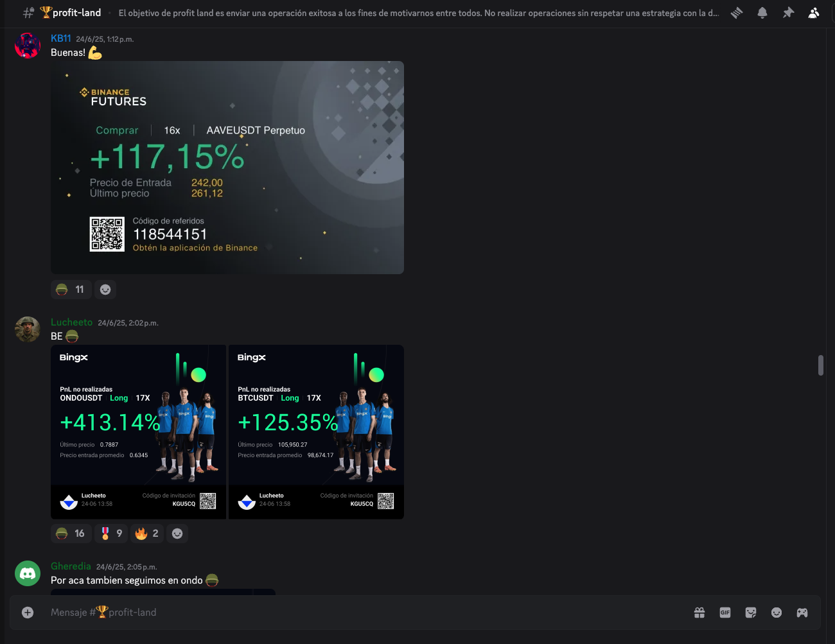Open KB11 username profile

(x=61, y=39)
